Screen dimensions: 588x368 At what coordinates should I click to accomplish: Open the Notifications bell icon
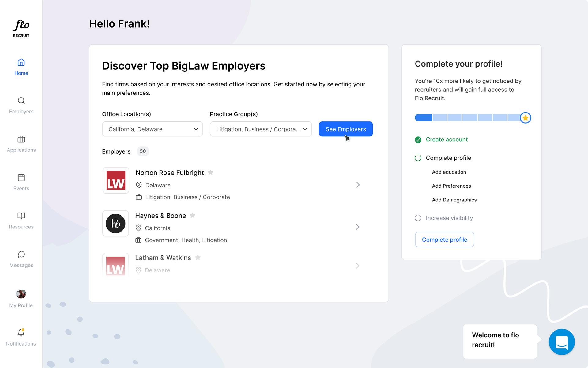[x=21, y=332]
